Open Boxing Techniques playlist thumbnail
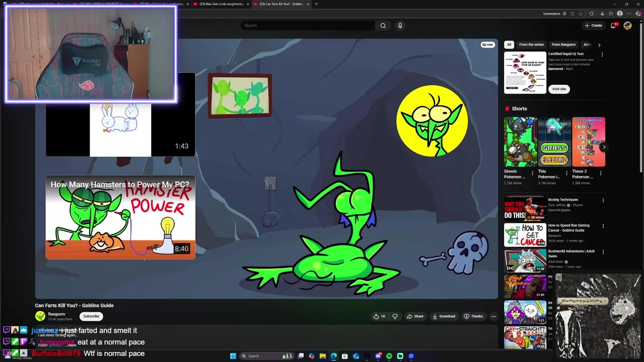Viewport: 644px width, 362px height. pyautogui.click(x=525, y=208)
